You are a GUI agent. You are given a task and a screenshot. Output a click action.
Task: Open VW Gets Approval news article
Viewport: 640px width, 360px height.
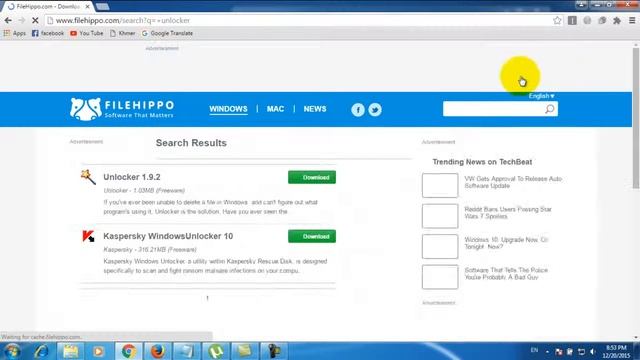(x=513, y=182)
